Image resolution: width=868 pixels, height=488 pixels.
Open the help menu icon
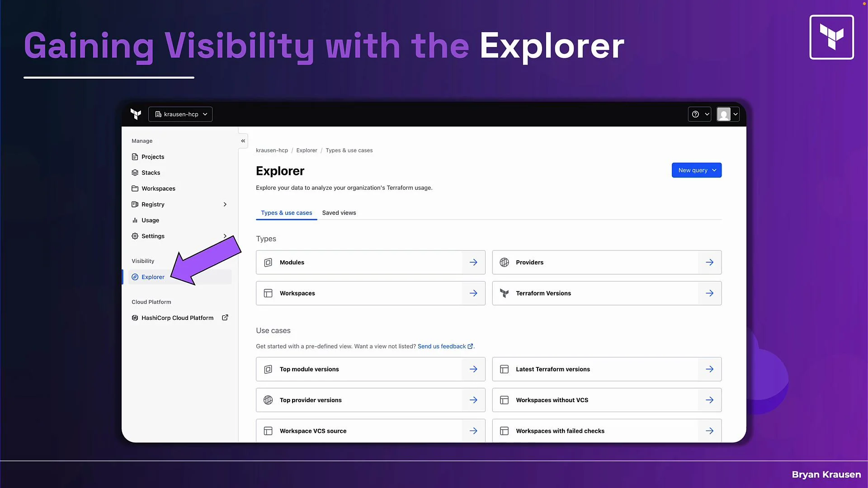click(x=695, y=114)
